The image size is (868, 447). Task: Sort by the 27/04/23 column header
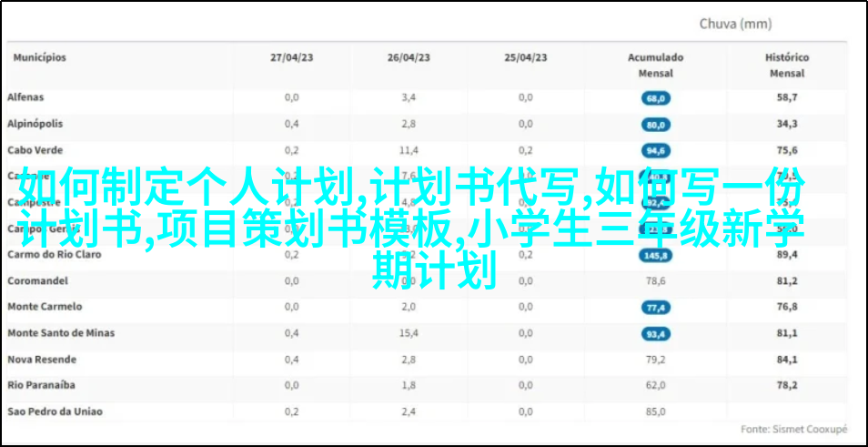tap(291, 58)
